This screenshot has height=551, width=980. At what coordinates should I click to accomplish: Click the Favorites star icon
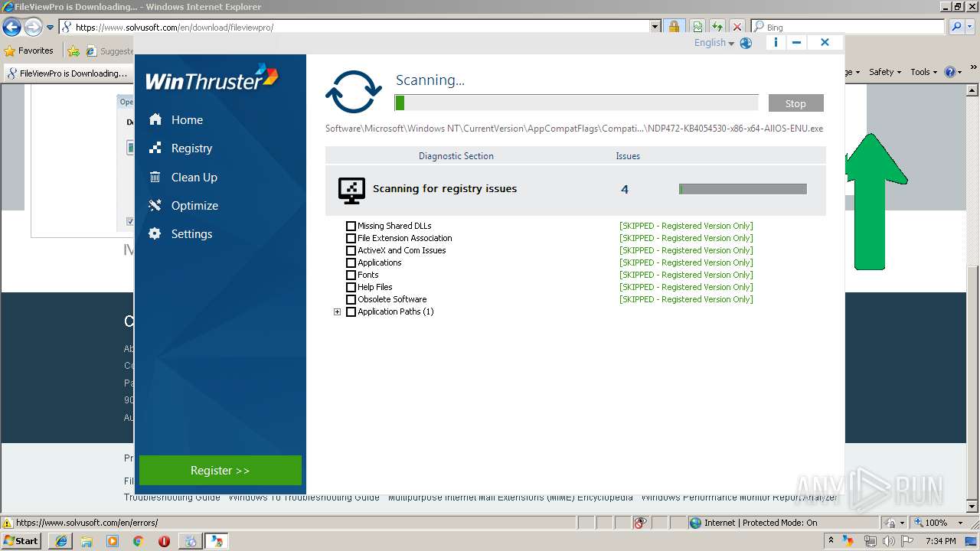(x=10, y=51)
